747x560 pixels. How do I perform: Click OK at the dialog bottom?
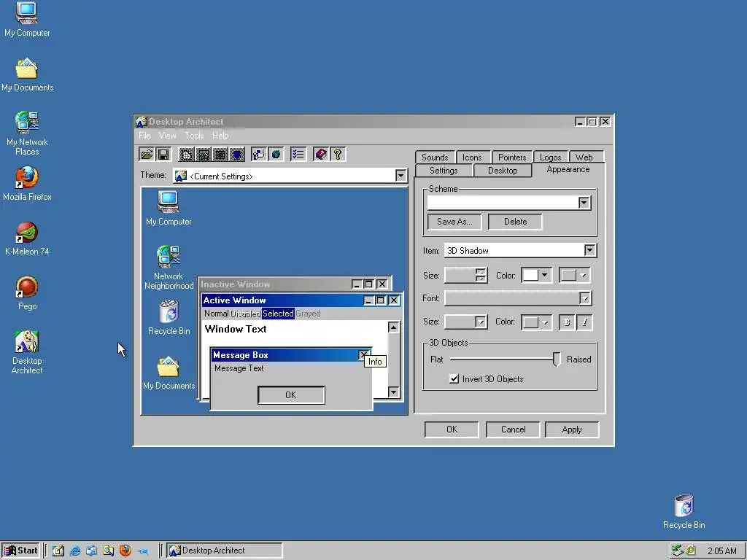[452, 429]
